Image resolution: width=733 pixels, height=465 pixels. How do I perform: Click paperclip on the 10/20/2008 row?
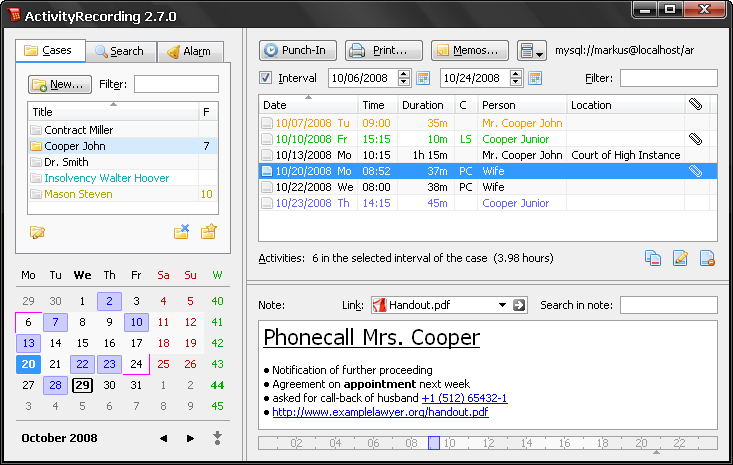pos(696,171)
